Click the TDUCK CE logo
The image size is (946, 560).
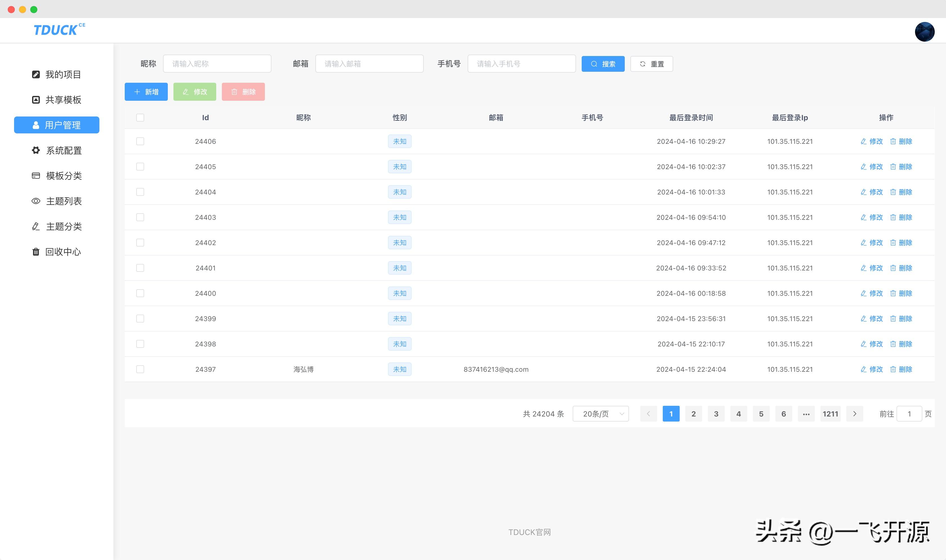59,30
